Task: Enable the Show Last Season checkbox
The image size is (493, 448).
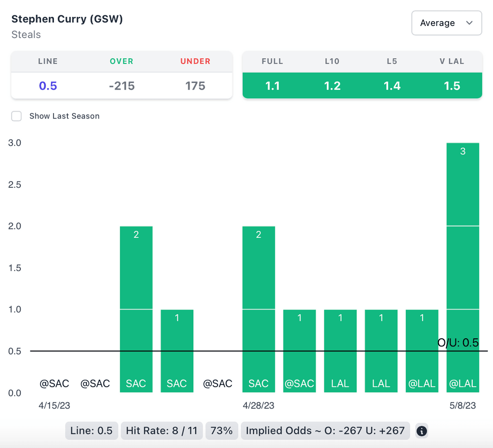Action: click(x=17, y=116)
